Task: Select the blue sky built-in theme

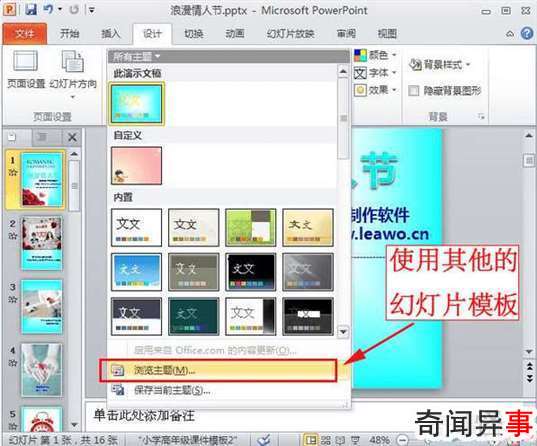Action: [137, 272]
